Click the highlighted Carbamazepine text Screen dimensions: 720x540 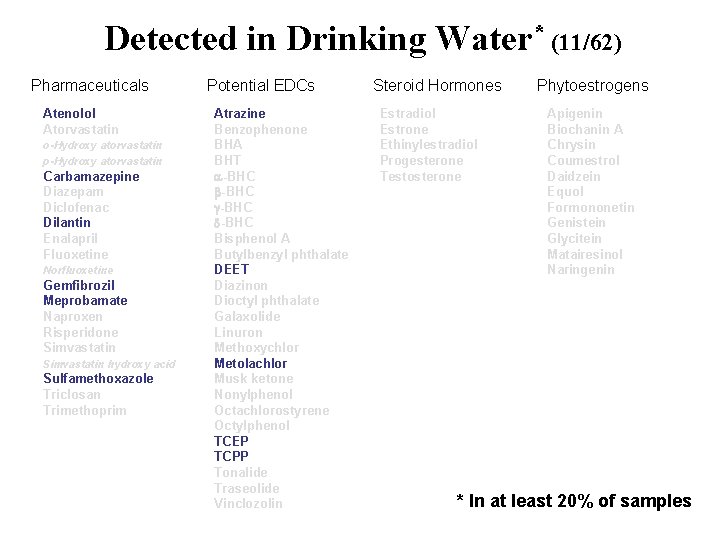click(91, 177)
